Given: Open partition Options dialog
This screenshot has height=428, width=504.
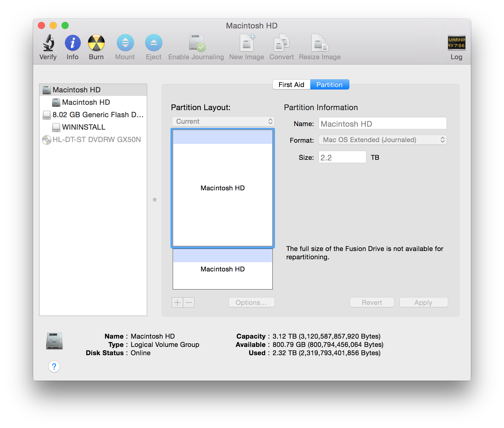Looking at the screenshot, I should (x=251, y=302).
